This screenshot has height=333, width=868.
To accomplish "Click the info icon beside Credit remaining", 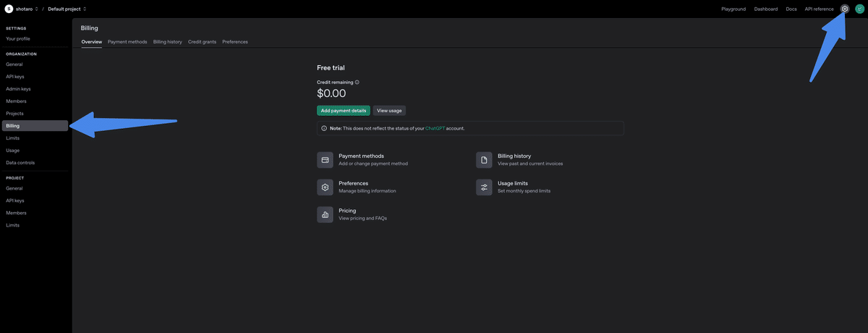I will [357, 83].
